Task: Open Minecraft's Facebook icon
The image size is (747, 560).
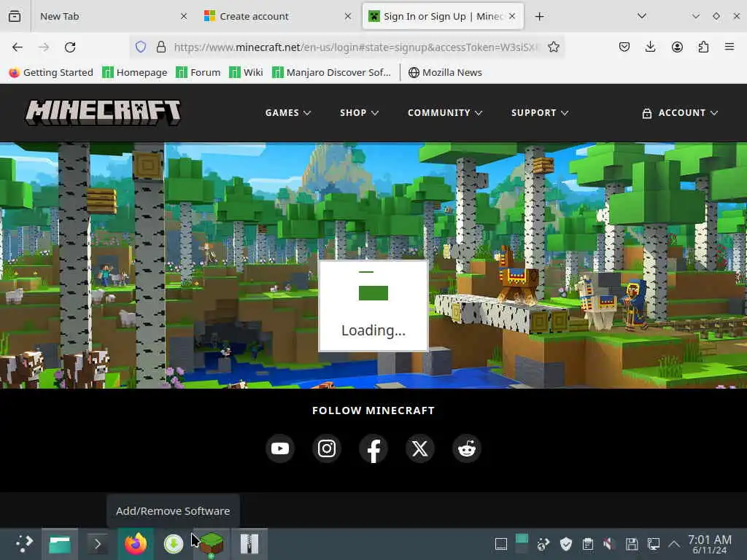Action: [x=373, y=448]
